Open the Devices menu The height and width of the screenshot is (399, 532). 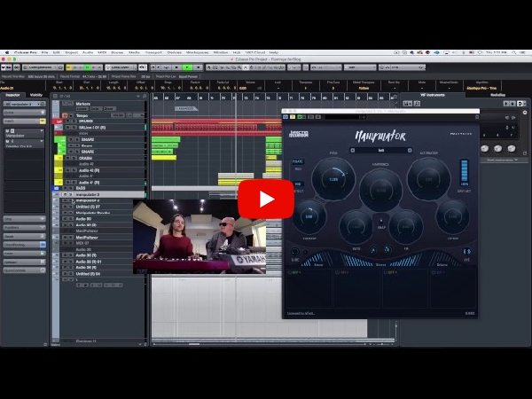tap(175, 52)
